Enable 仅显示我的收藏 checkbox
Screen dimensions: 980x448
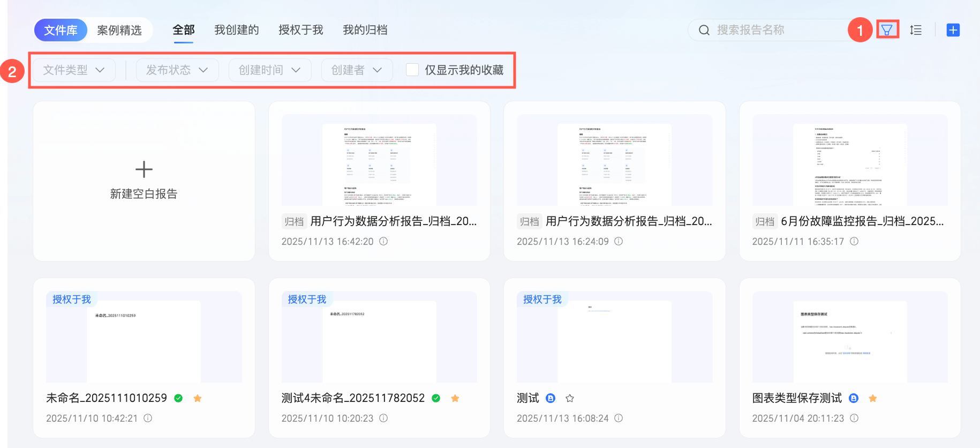pyautogui.click(x=412, y=70)
